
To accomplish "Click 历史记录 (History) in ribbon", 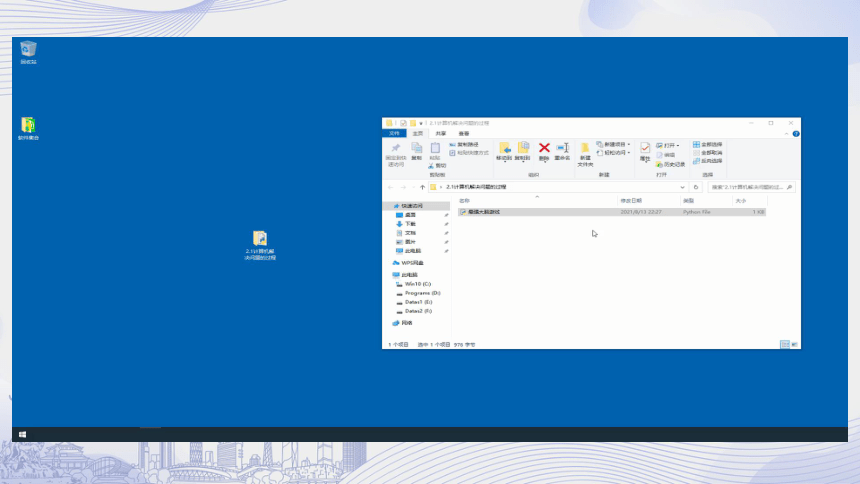I will tap(670, 165).
